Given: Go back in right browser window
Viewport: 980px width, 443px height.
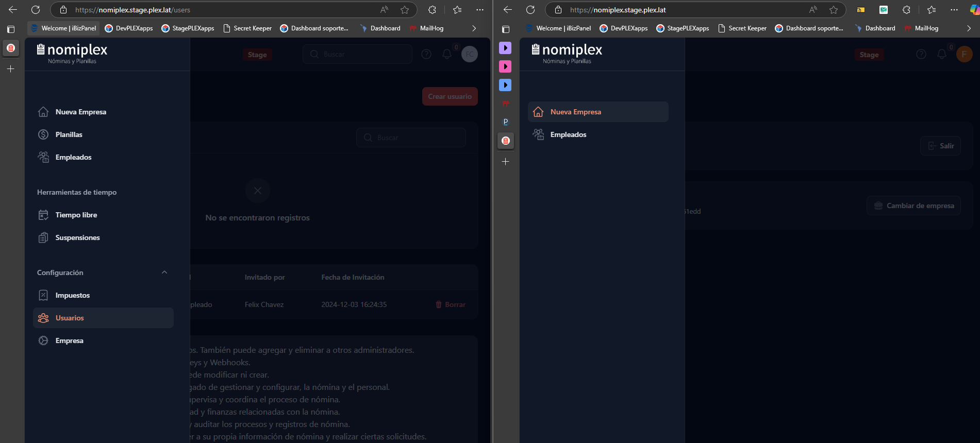Looking at the screenshot, I should point(508,10).
